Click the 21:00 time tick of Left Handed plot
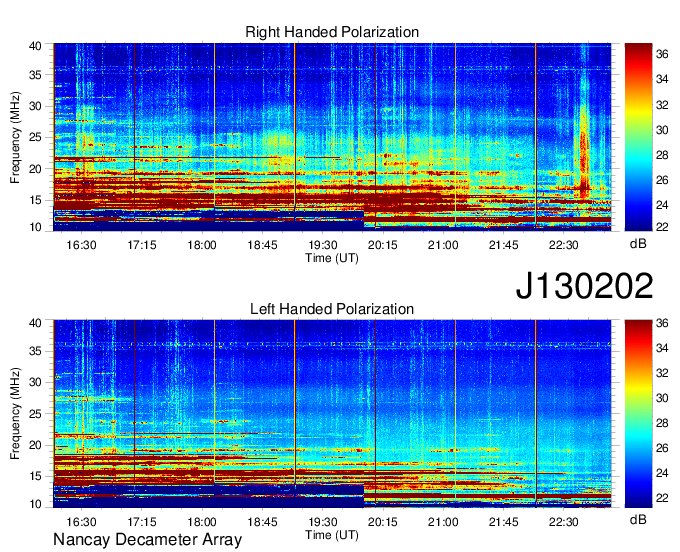Image resolution: width=680 pixels, height=552 pixels. [443, 522]
